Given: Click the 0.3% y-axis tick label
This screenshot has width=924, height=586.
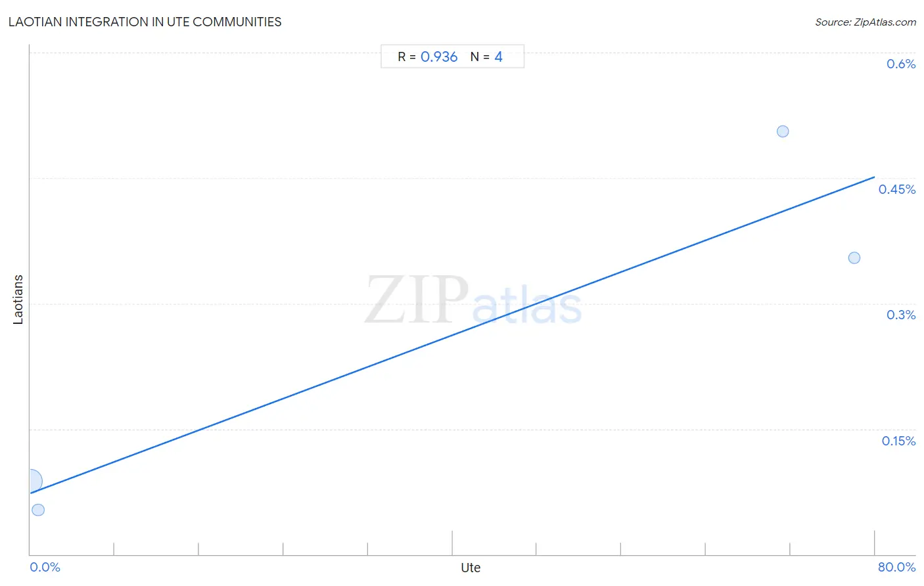Looking at the screenshot, I should (901, 315).
